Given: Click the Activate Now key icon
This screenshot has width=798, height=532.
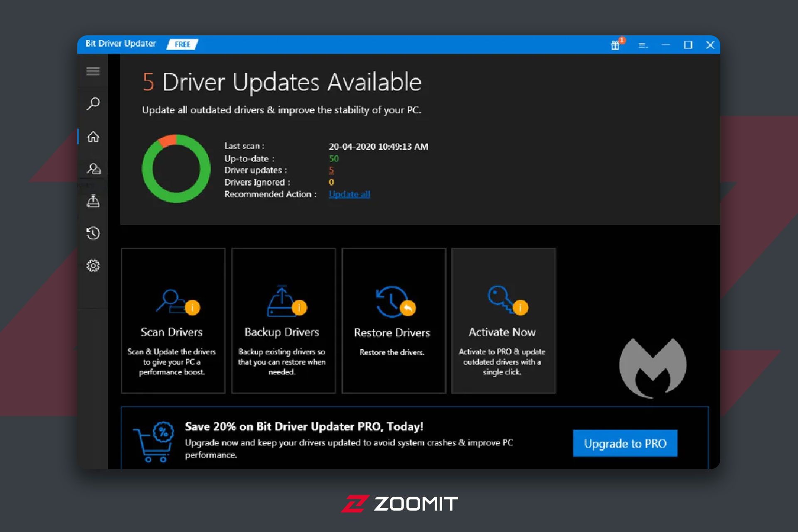Looking at the screenshot, I should [507, 300].
